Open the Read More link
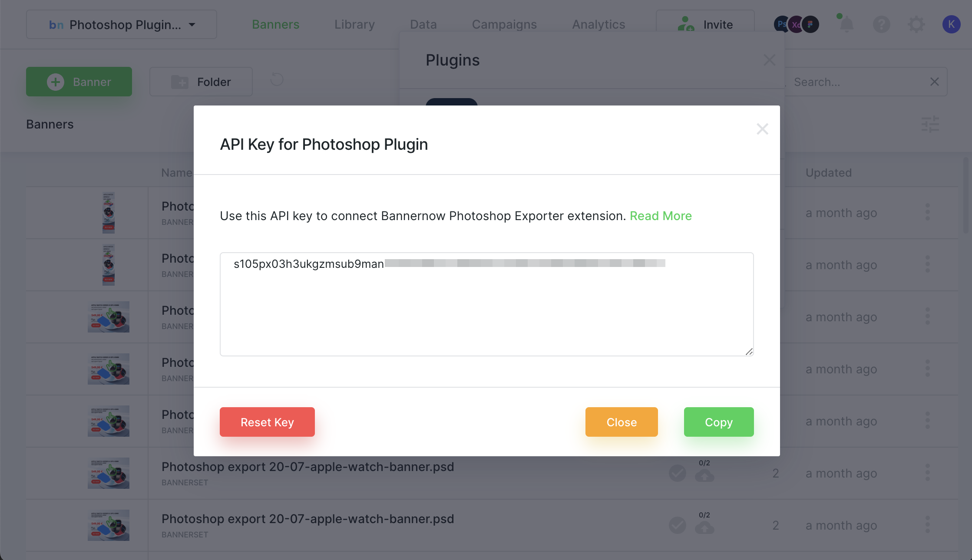The height and width of the screenshot is (560, 972). point(661,216)
